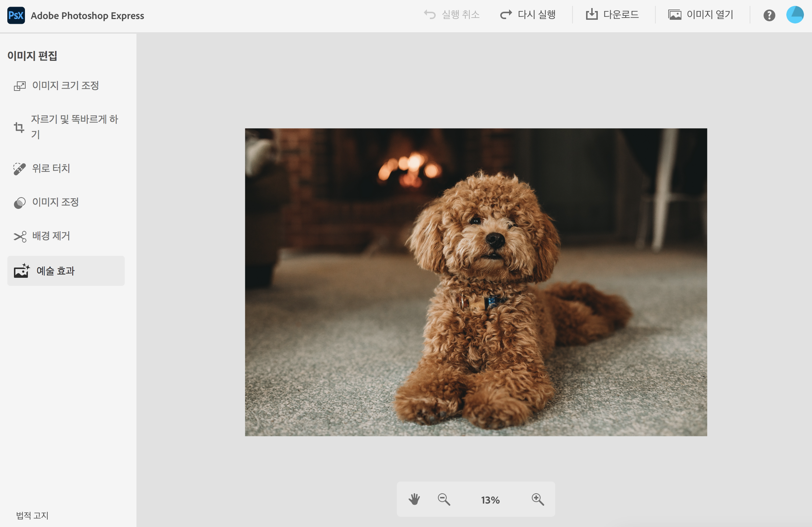Click the 13% zoom level field
Viewport: 812px width, 527px height.
490,500
